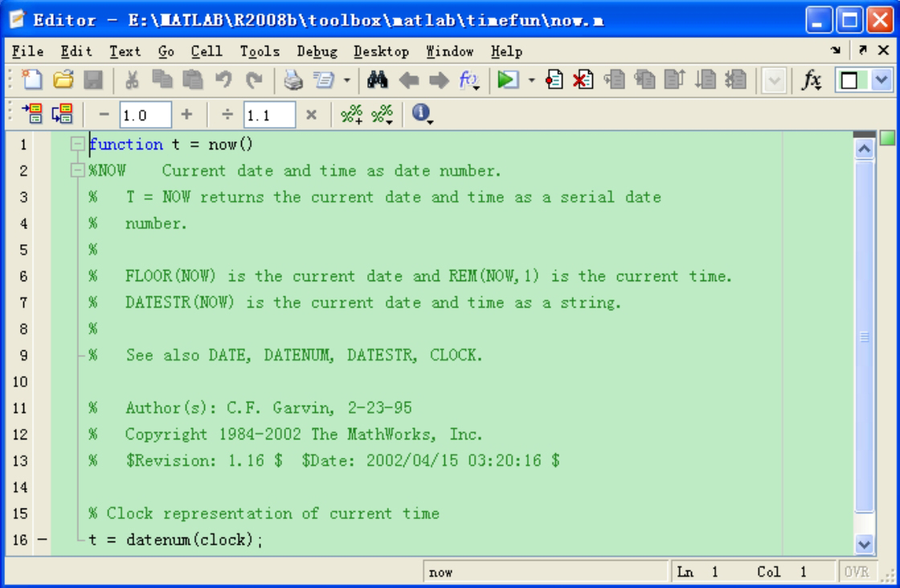Open the Help menu
This screenshot has width=900, height=588.
507,51
